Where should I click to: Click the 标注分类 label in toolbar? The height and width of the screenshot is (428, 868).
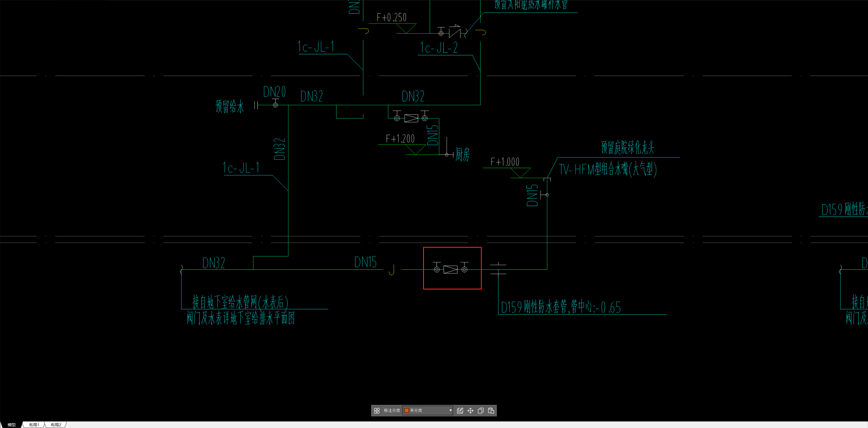pos(392,411)
